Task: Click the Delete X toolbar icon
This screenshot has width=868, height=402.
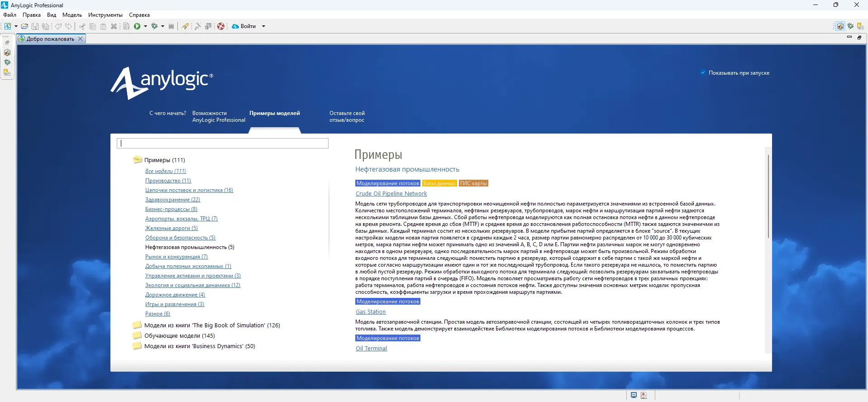Action: click(x=114, y=26)
